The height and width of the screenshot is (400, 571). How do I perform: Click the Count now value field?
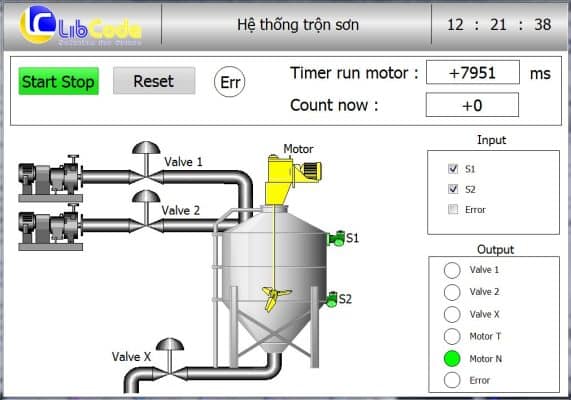coord(472,105)
